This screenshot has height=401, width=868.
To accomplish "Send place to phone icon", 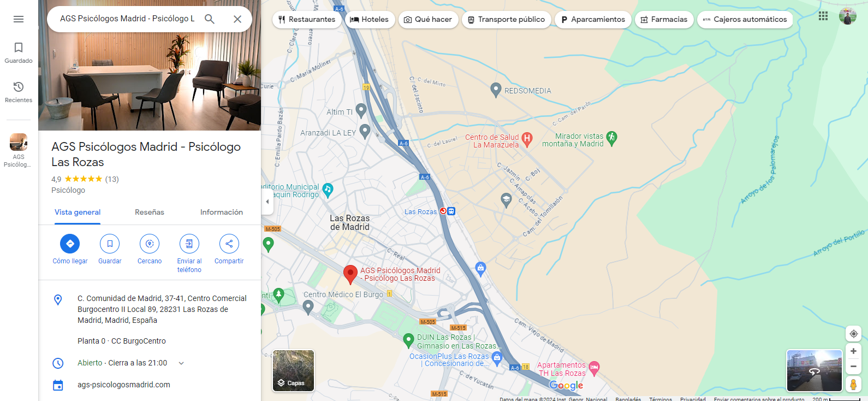I will pyautogui.click(x=189, y=244).
